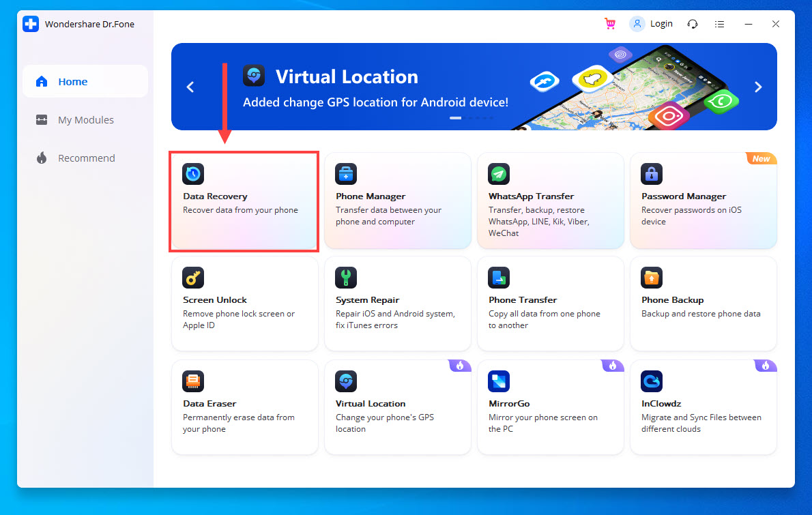Click 'Permanently erase data from' text

pos(238,417)
